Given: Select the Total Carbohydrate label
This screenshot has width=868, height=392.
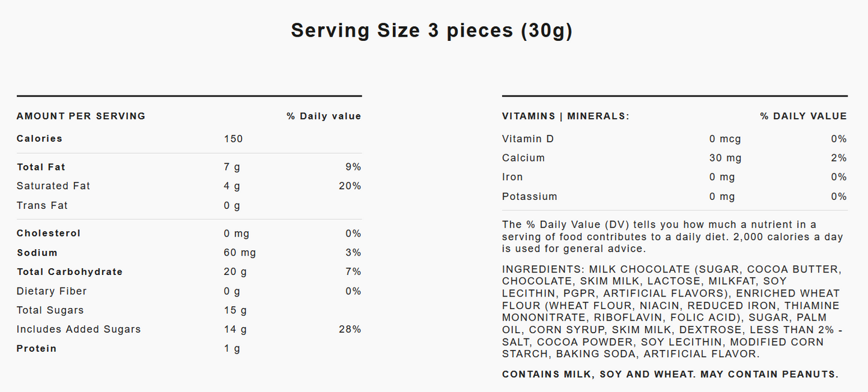Looking at the screenshot, I should tap(70, 272).
